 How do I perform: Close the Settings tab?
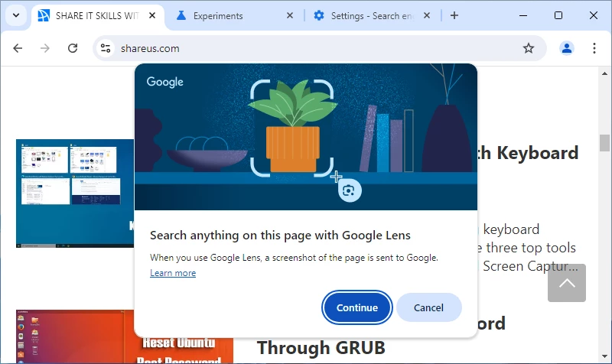click(427, 15)
